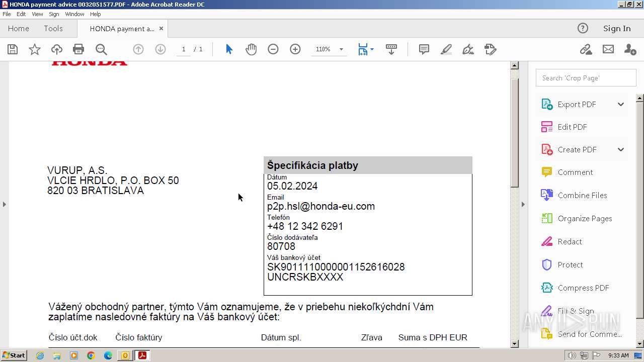
Task: Go to the previous page with the up arrow
Action: pos(138,49)
